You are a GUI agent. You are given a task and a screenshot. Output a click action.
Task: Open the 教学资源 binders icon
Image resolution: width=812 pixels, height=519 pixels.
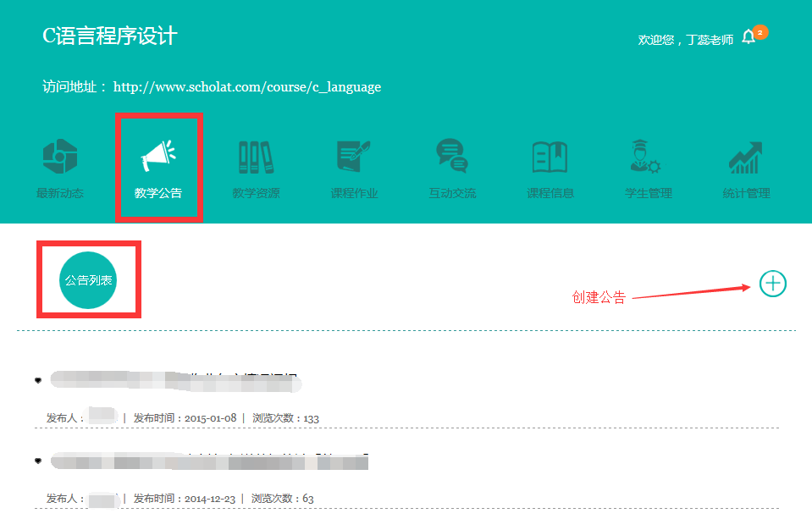(256, 157)
